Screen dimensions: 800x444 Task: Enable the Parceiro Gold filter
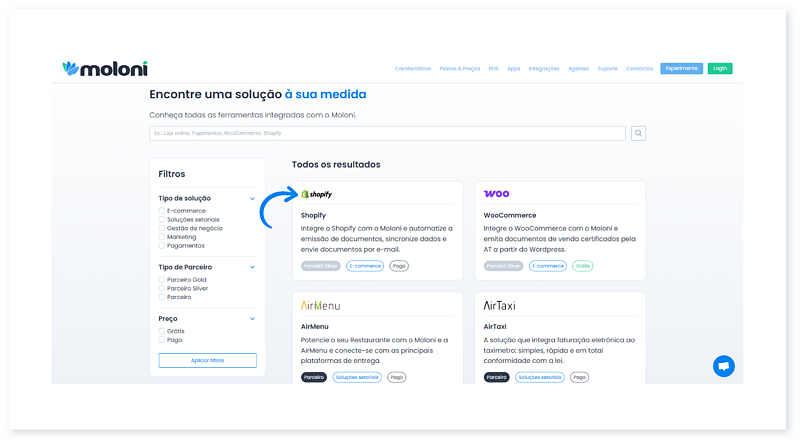[x=162, y=280]
